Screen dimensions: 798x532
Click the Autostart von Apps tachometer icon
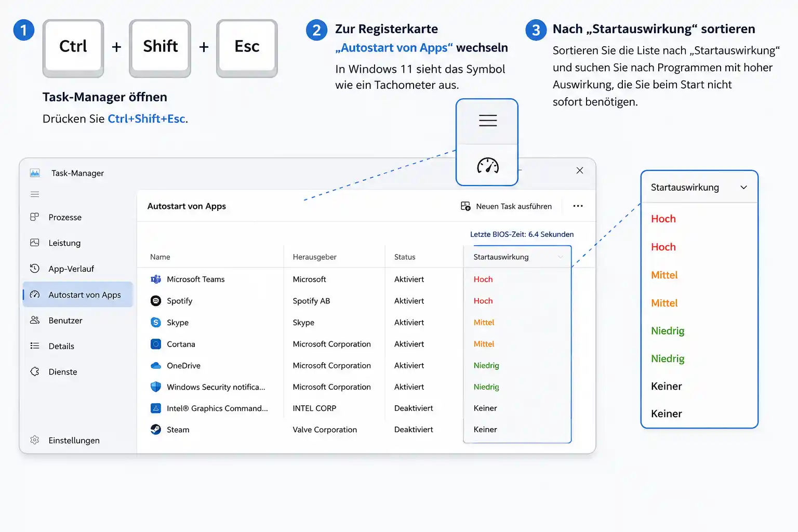[x=35, y=295]
